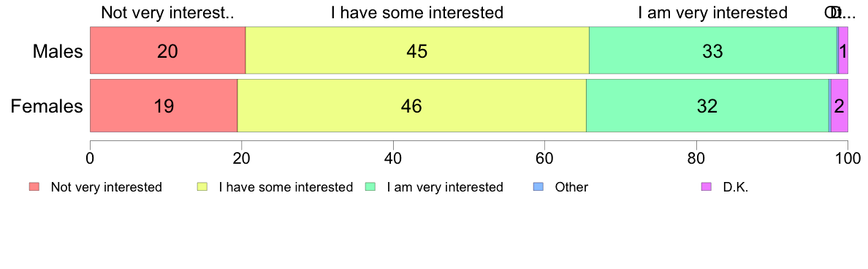The height and width of the screenshot is (269, 868).
Task: Click the I am very interested column header
Action: [x=713, y=12]
